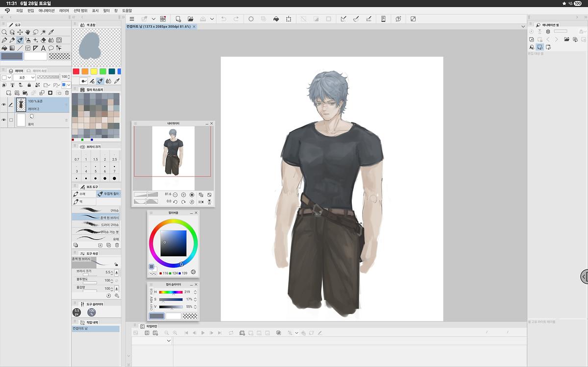The height and width of the screenshot is (367, 588).
Task: Choose the 구아슈 가는 붓 brush
Action: (96, 232)
